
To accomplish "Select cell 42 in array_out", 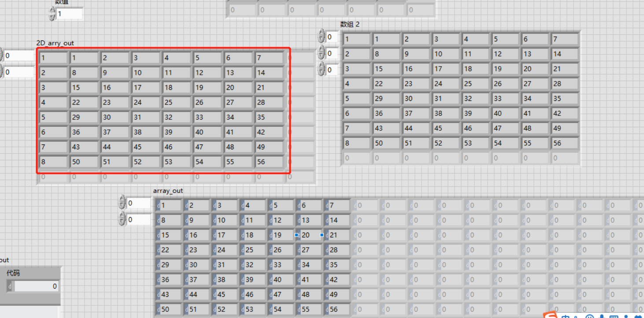I will 337,280.
